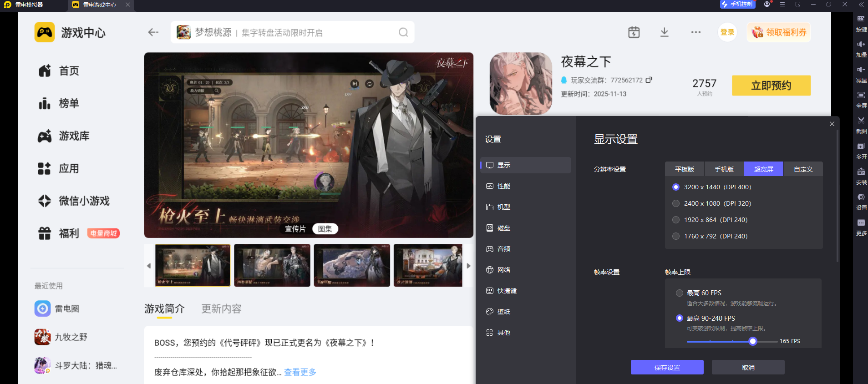The image size is (868, 384).
Task: Open 雷电圈 from recently used
Action: 57,308
